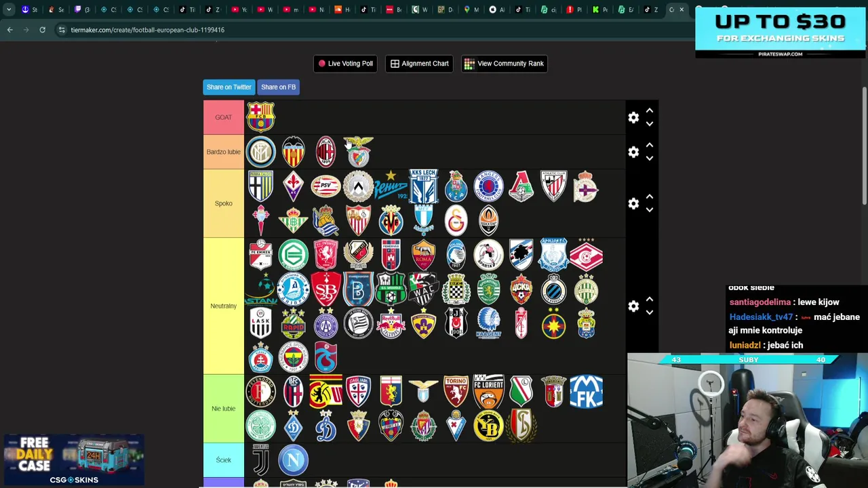The image size is (868, 488).
Task: Click the browser back arrow
Action: click(x=9, y=30)
